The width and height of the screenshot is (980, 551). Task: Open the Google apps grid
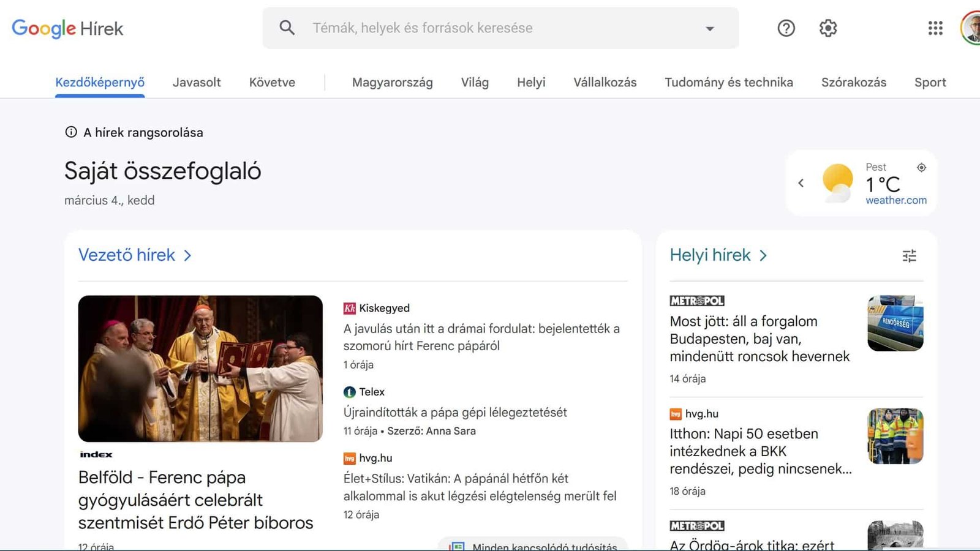coord(934,28)
